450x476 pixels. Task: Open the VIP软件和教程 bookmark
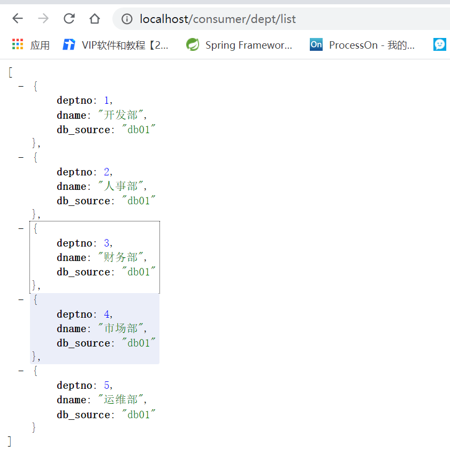point(125,45)
